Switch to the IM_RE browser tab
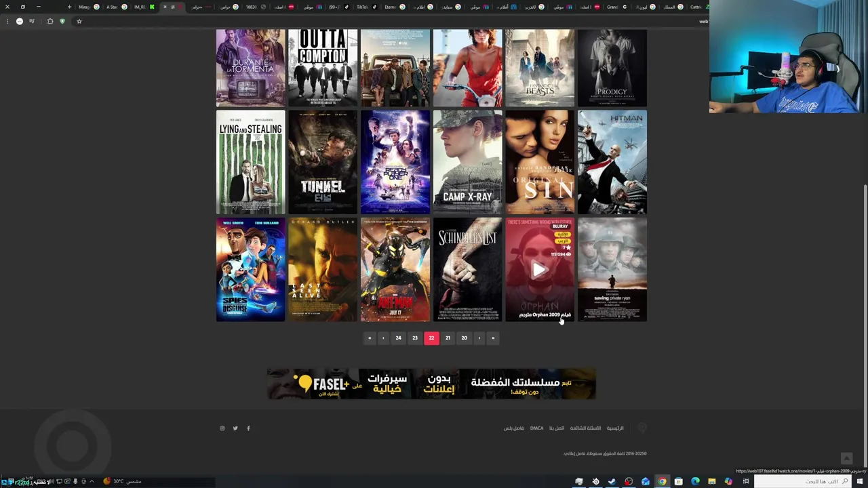Viewport: 868px width, 488px height. click(x=144, y=7)
